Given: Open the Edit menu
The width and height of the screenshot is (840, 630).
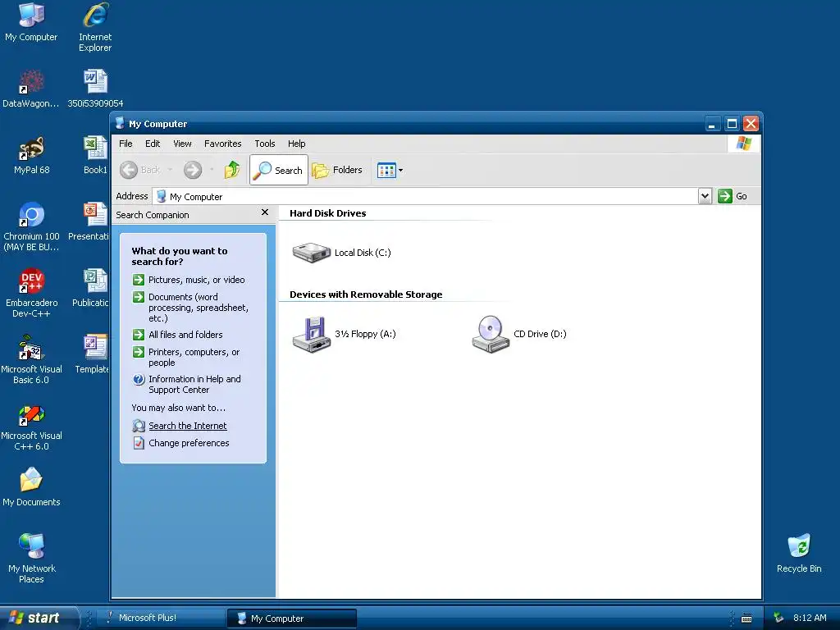Looking at the screenshot, I should [x=153, y=144].
